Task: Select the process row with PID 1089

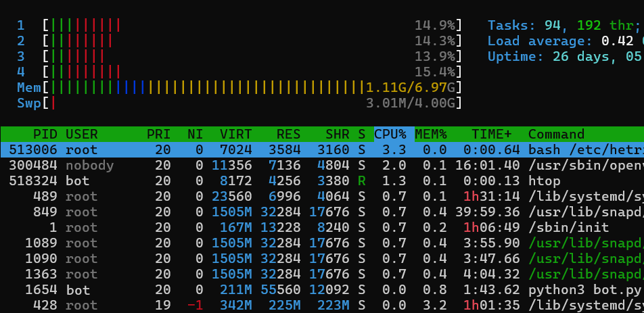Action: (322, 243)
